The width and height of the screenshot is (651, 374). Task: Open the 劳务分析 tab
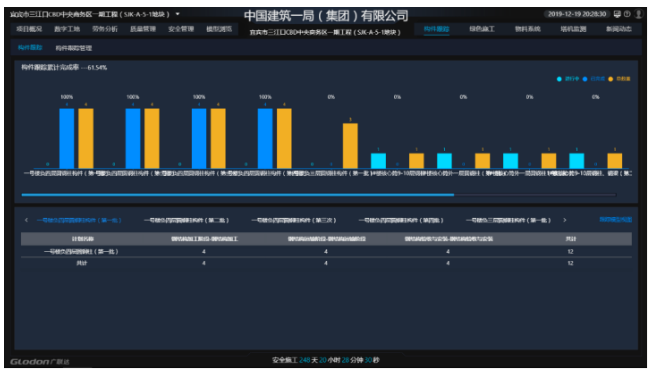click(x=105, y=29)
